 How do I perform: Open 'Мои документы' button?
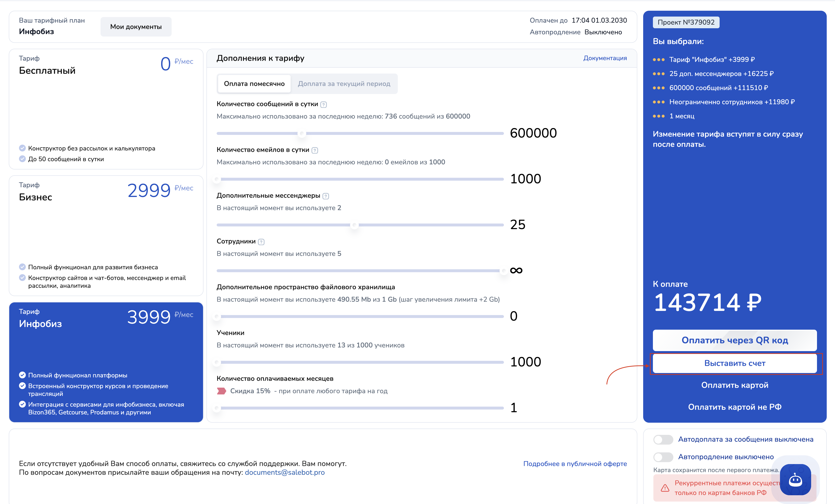point(136,27)
